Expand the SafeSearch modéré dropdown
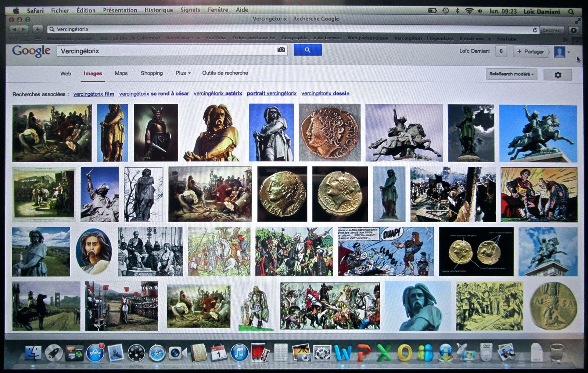Screen dimensions: 588x373 511,74
